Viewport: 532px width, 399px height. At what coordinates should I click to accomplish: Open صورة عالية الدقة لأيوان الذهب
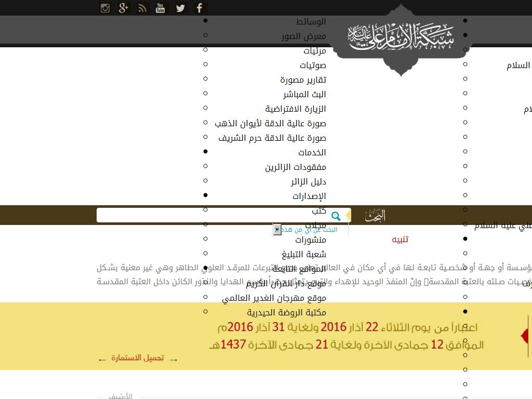[270, 124]
